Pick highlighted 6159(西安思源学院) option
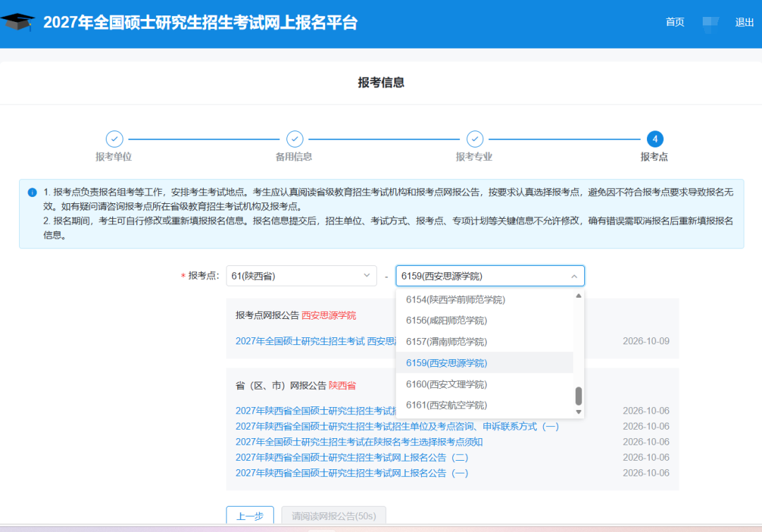The height and width of the screenshot is (532, 762). click(x=485, y=363)
